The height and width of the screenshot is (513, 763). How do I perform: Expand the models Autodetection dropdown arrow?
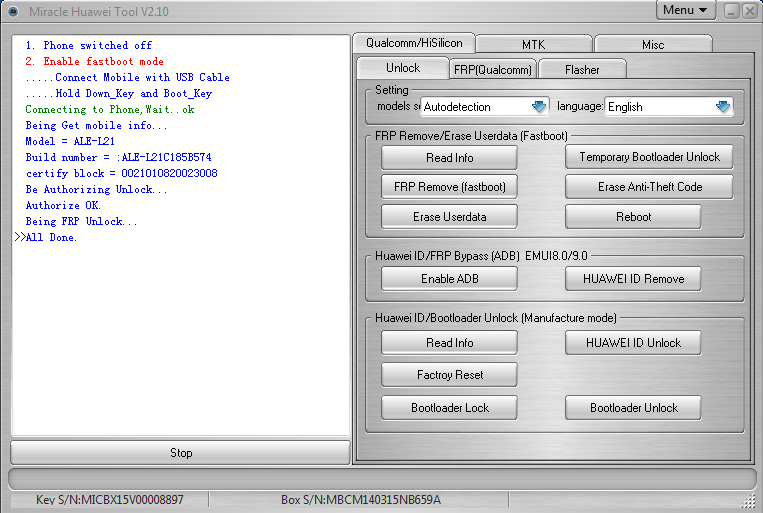[539, 107]
